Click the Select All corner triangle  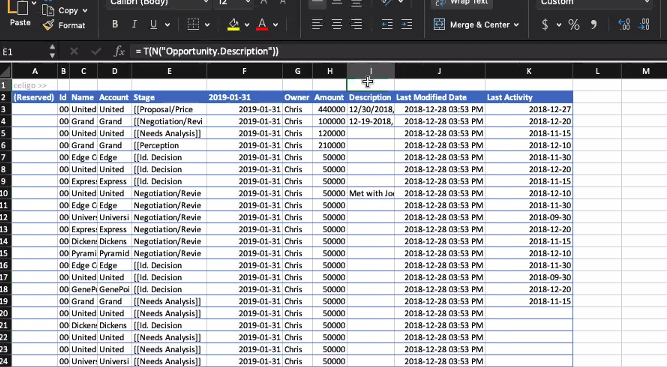pyautogui.click(x=6, y=71)
